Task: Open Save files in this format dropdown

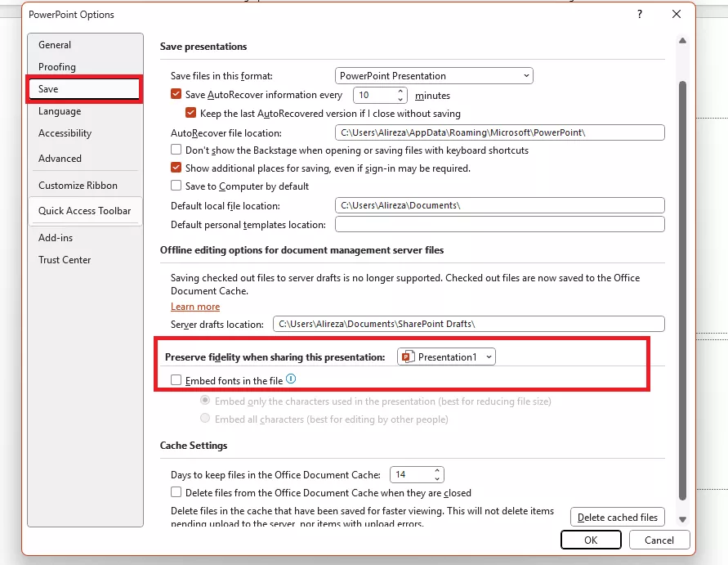Action: [434, 76]
